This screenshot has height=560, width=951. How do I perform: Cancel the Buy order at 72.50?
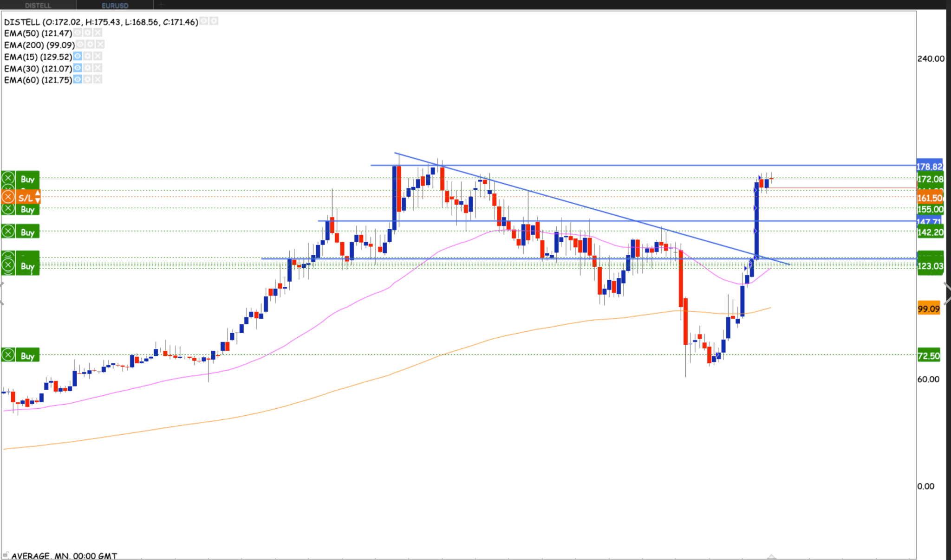8,355
